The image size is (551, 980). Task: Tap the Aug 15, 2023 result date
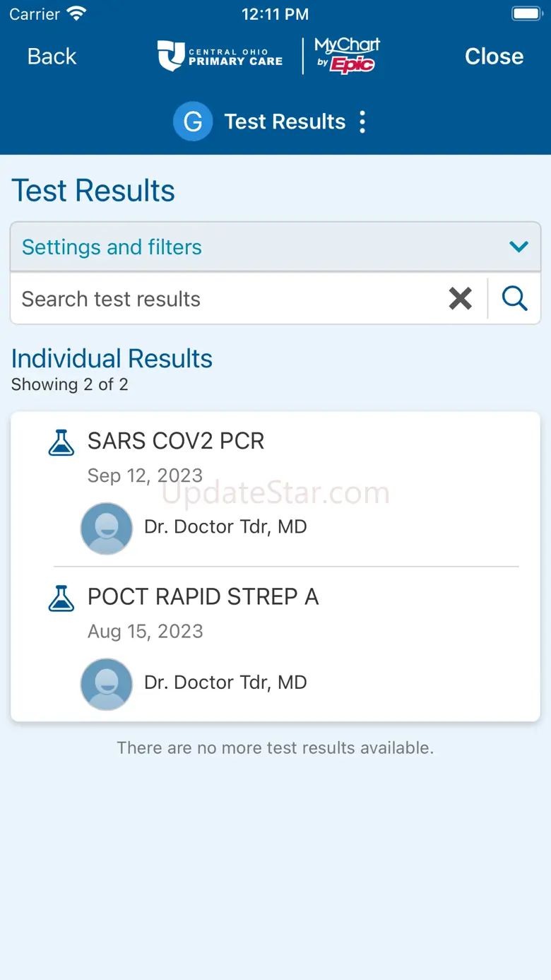pyautogui.click(x=145, y=631)
